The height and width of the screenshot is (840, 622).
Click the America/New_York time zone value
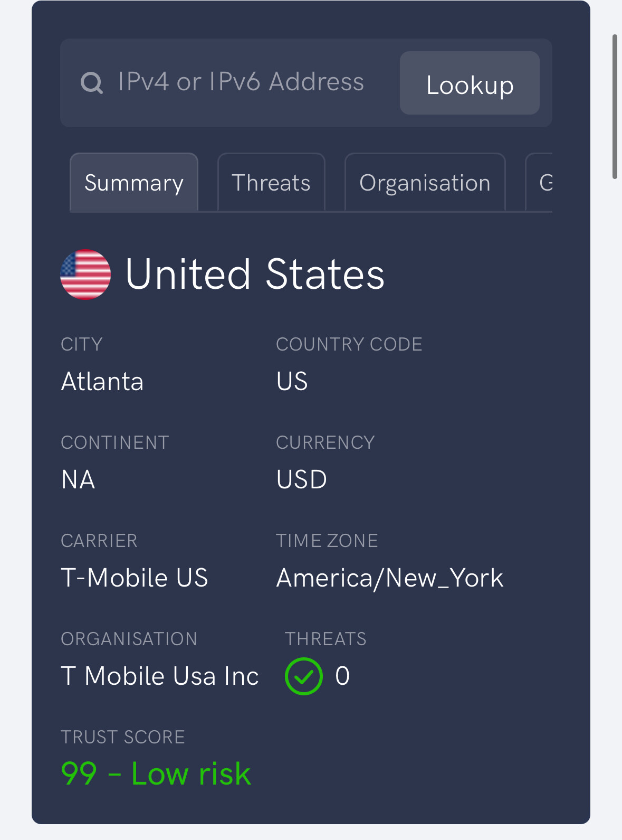click(x=390, y=578)
